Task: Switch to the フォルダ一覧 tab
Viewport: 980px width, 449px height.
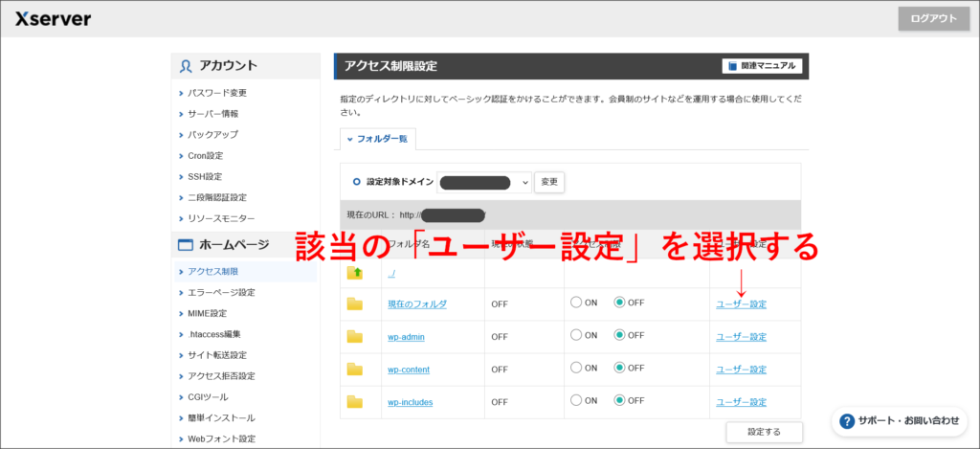Action: (x=377, y=139)
